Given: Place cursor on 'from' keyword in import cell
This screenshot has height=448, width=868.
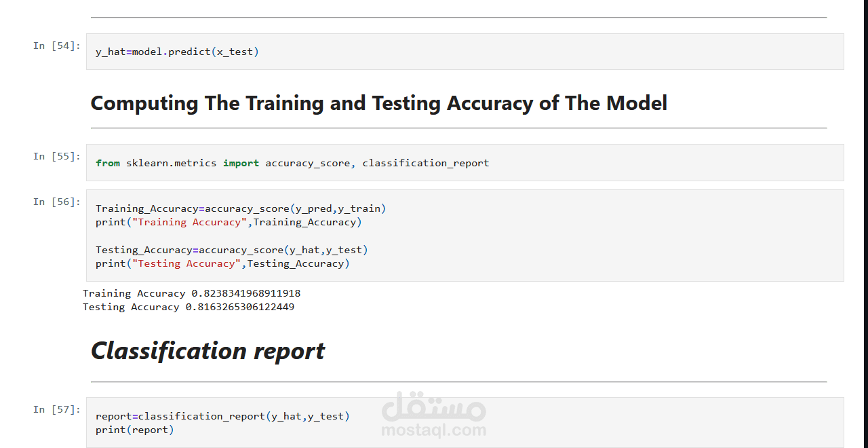Looking at the screenshot, I should coord(108,163).
